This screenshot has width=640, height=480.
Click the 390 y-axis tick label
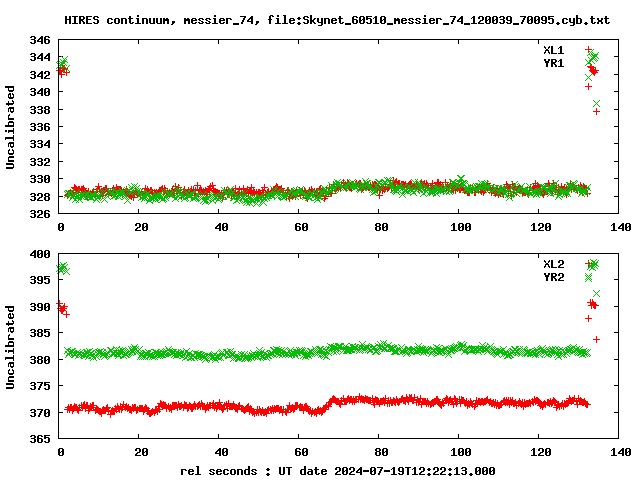coord(40,307)
